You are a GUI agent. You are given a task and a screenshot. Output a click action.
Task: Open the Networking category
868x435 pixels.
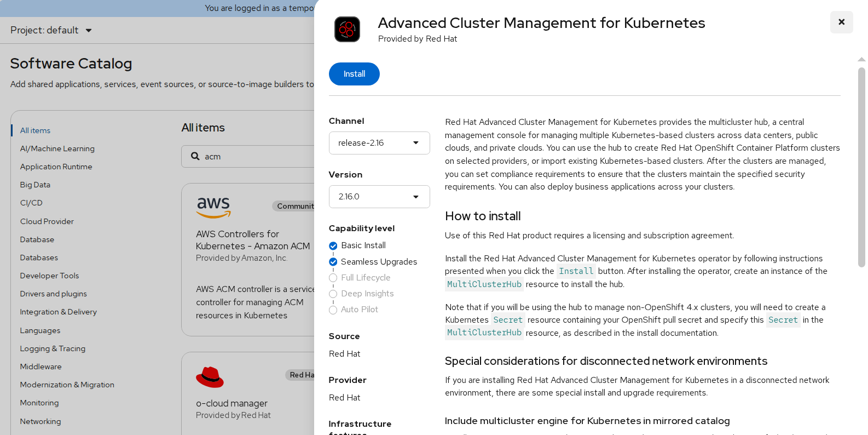tap(40, 421)
